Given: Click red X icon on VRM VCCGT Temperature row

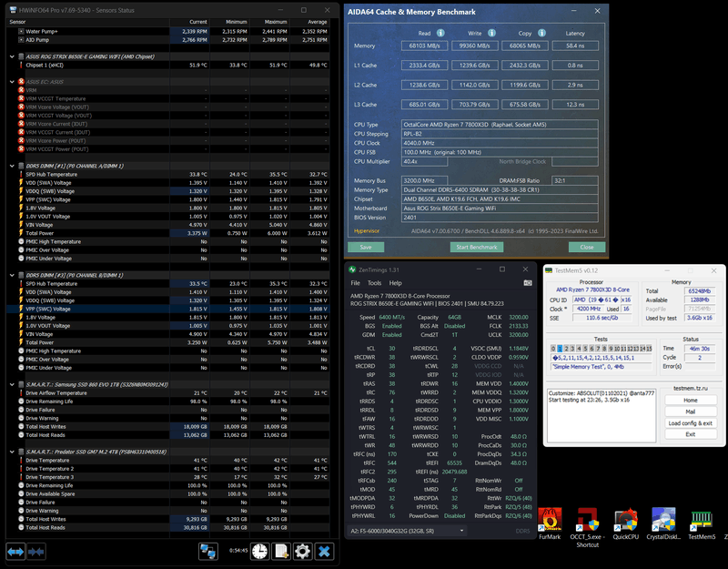Looking at the screenshot, I should tap(21, 98).
